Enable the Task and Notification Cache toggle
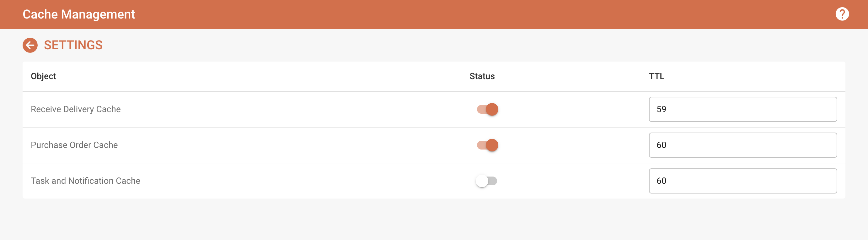 pyautogui.click(x=486, y=181)
